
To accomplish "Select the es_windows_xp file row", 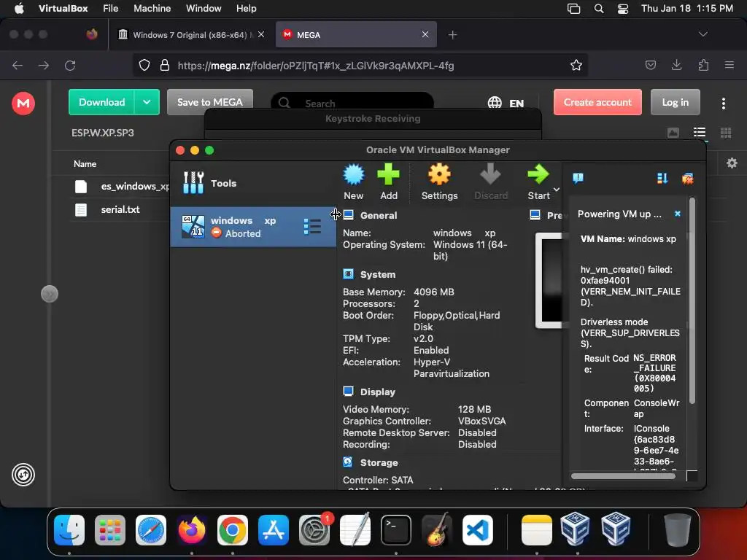I will tap(122, 186).
